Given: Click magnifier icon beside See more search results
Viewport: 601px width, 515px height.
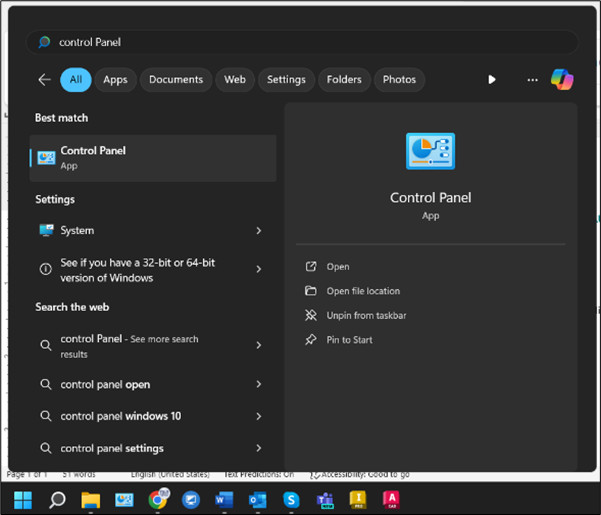Looking at the screenshot, I should tap(46, 345).
